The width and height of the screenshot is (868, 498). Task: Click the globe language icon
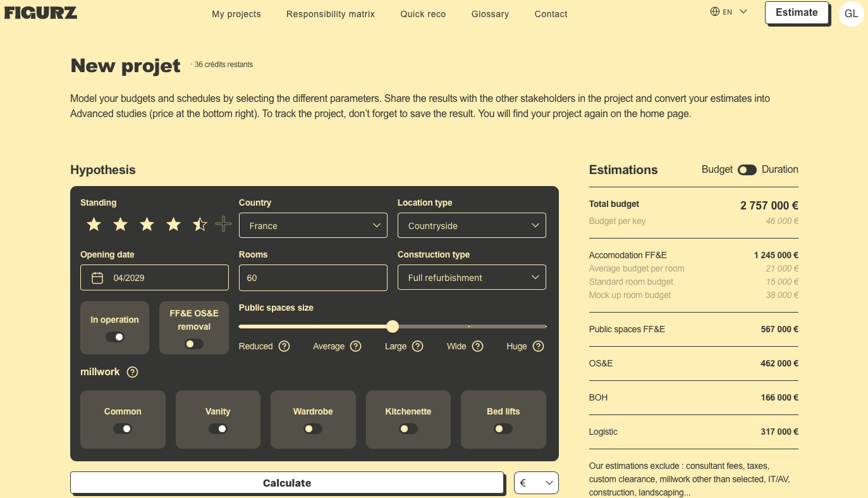click(714, 11)
